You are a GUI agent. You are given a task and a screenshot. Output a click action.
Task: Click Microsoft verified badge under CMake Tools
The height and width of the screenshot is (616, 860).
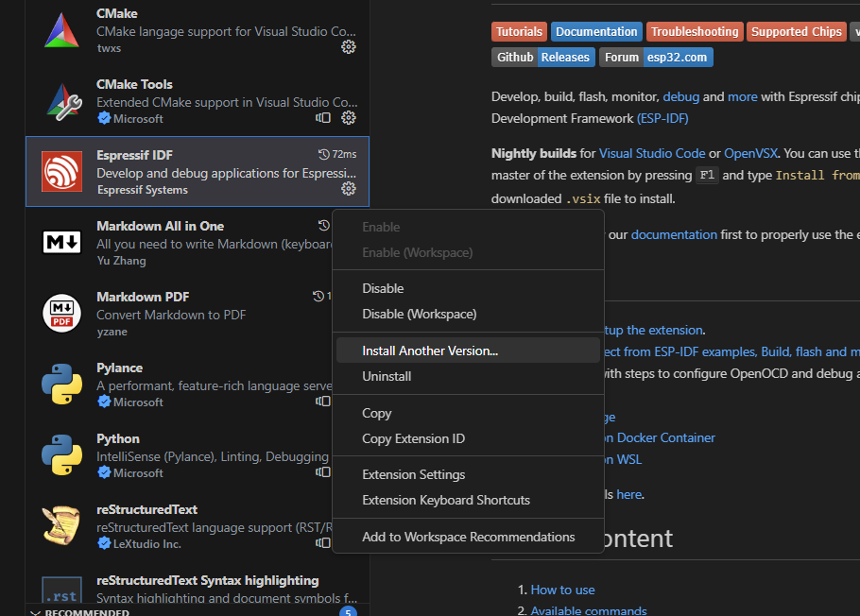coord(104,118)
